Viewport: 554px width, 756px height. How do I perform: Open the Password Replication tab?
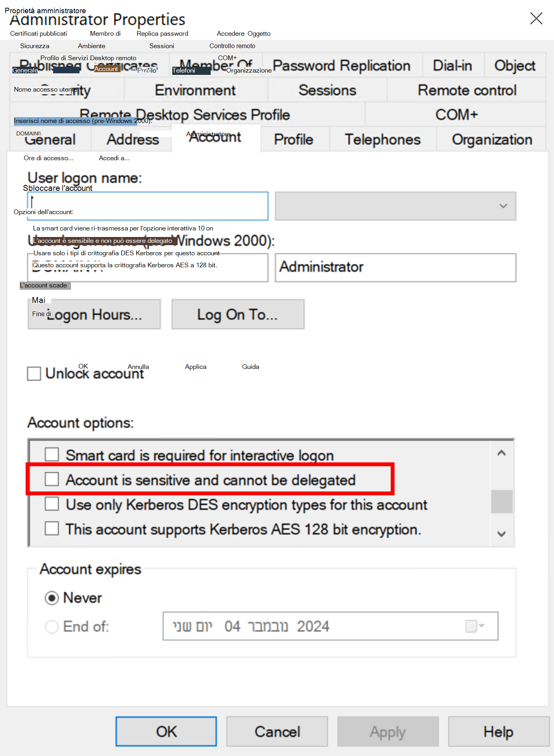(342, 65)
